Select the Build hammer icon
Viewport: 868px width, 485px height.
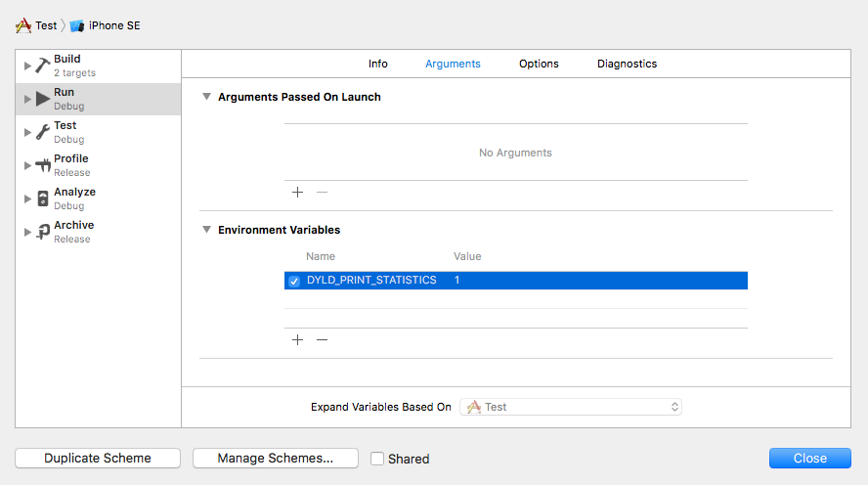point(43,66)
